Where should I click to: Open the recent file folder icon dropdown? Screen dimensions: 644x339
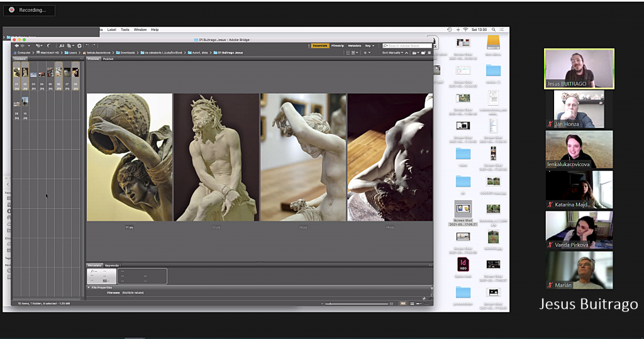pos(415,53)
